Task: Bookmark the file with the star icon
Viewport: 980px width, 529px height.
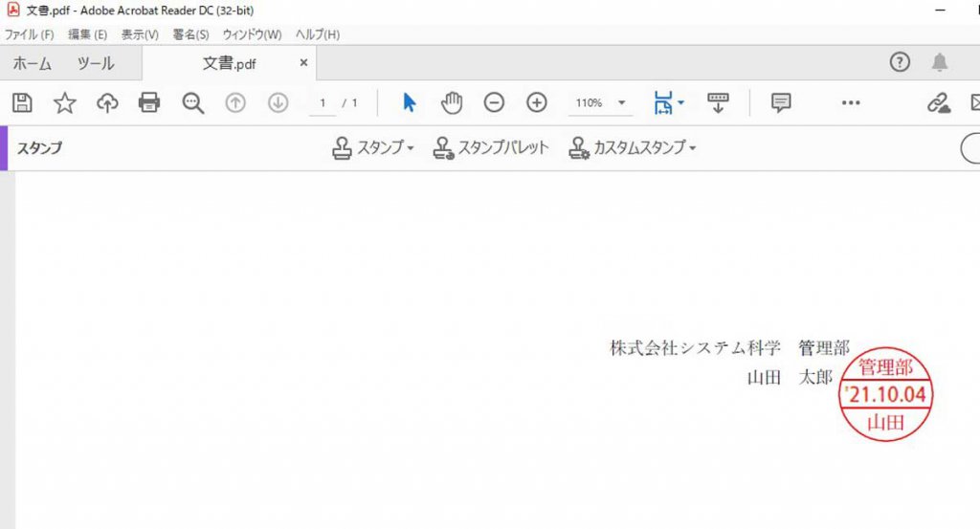Action: click(x=64, y=102)
